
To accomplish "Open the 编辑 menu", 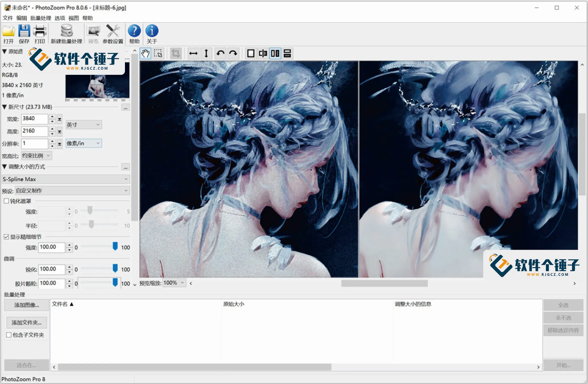I will (22, 18).
